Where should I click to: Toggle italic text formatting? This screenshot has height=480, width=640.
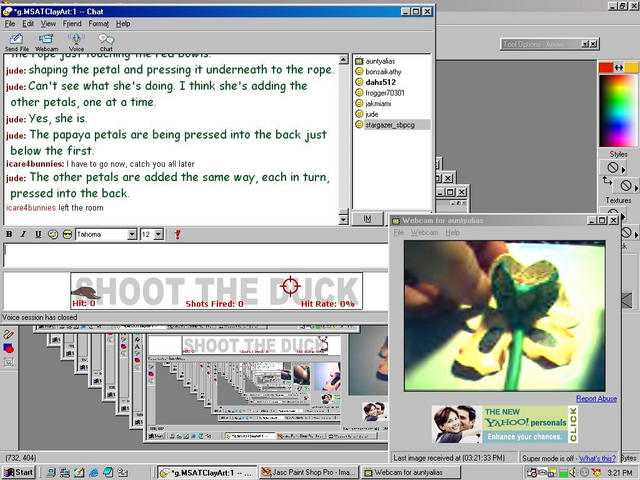tap(23, 234)
